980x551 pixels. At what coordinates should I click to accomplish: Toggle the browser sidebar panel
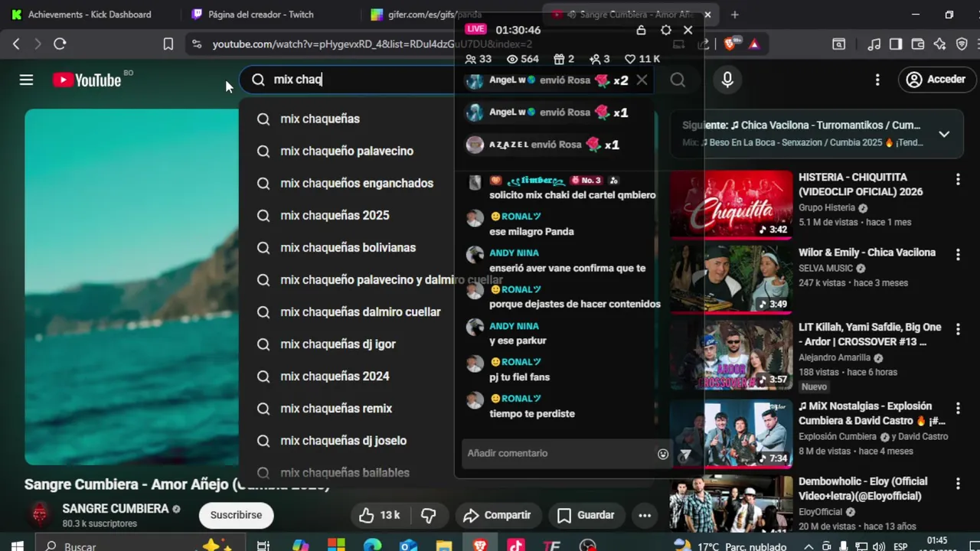click(x=896, y=44)
